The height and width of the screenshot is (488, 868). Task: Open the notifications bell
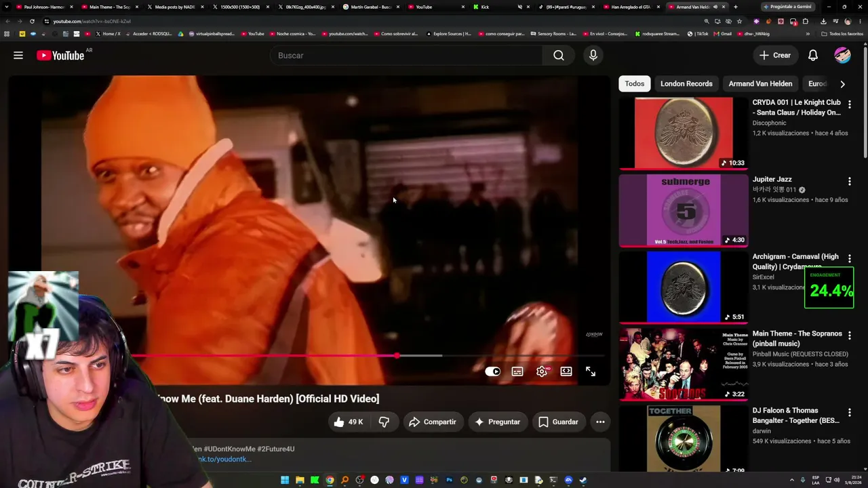coord(813,56)
